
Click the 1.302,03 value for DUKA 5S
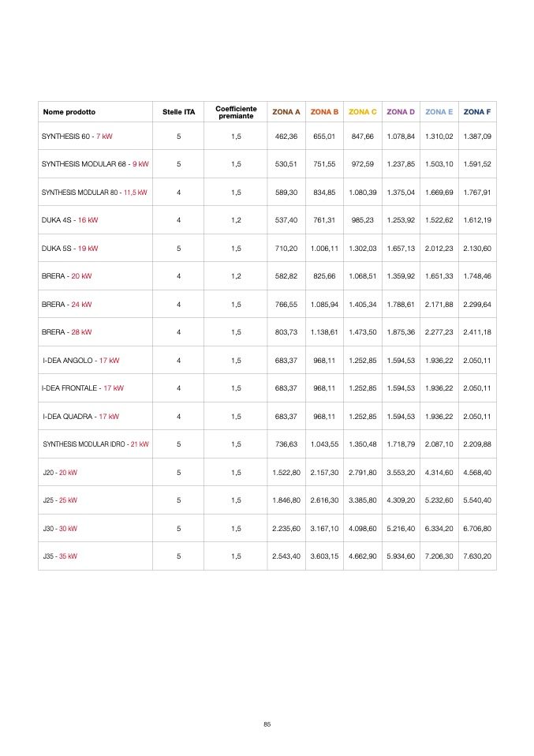pyautogui.click(x=363, y=249)
